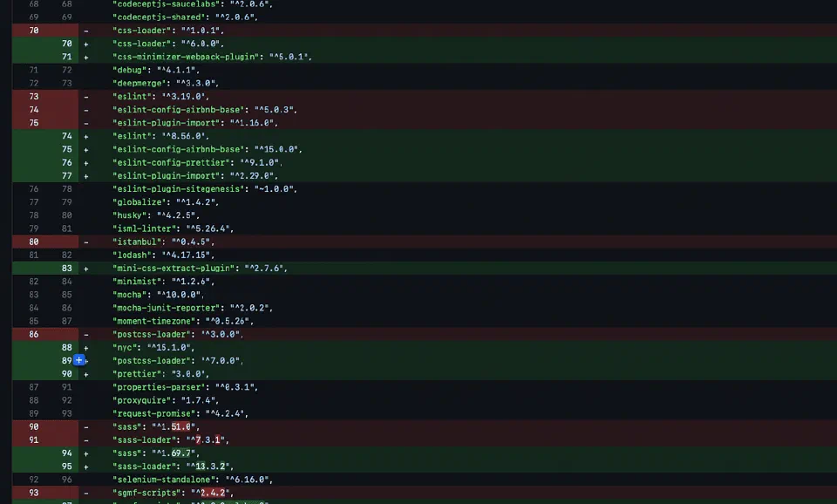This screenshot has width=837, height=504.
Task: Click the codeceptjs-shared ^2.0.6 line
Action: point(425,17)
